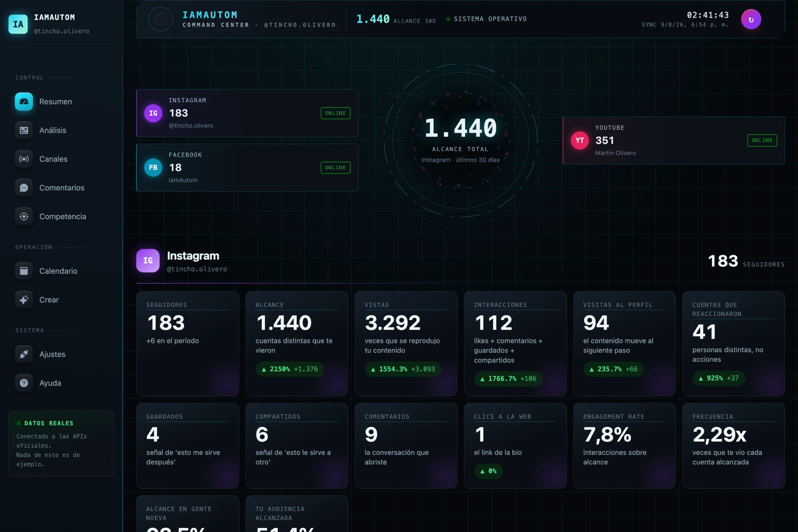Click the @tincho.olivero handle in sidebar

[x=61, y=31]
